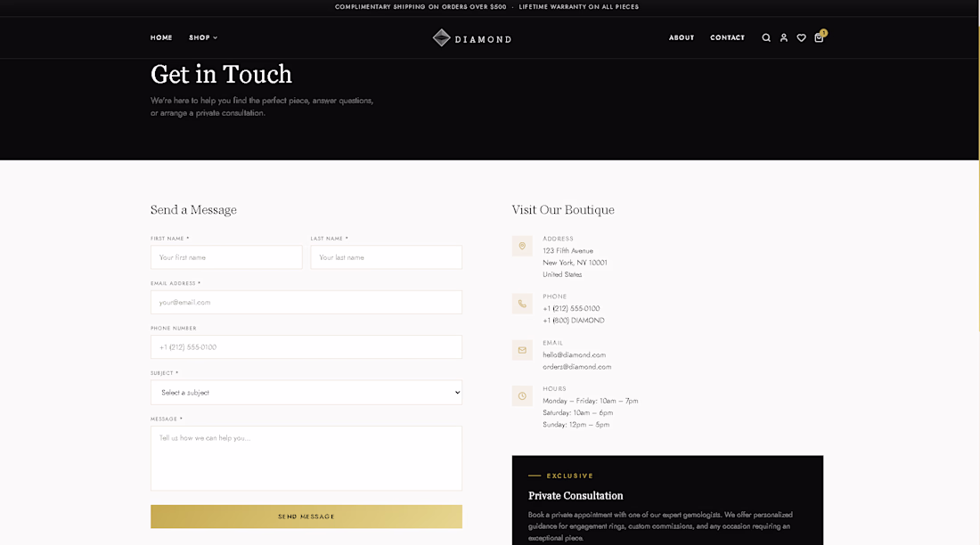This screenshot has width=980, height=545.
Task: Click the Message text area
Action: (306, 459)
